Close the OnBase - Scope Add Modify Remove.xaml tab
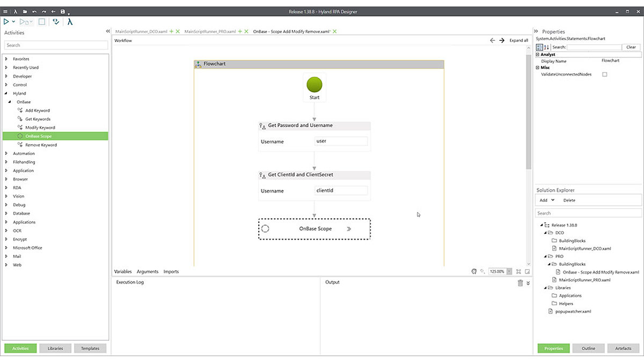The height and width of the screenshot is (362, 644). click(335, 32)
